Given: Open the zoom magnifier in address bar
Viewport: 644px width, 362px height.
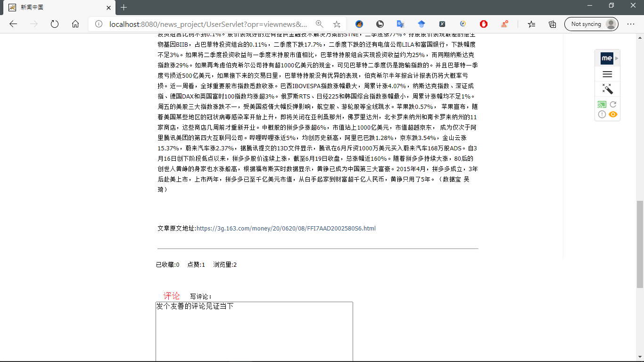Looking at the screenshot, I should pyautogui.click(x=320, y=24).
